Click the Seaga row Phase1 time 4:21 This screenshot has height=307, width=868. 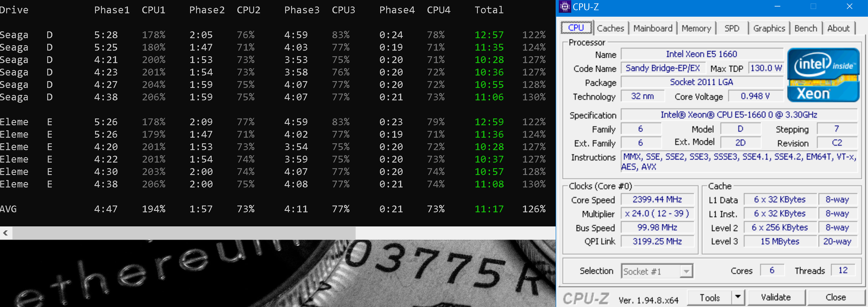tap(106, 60)
